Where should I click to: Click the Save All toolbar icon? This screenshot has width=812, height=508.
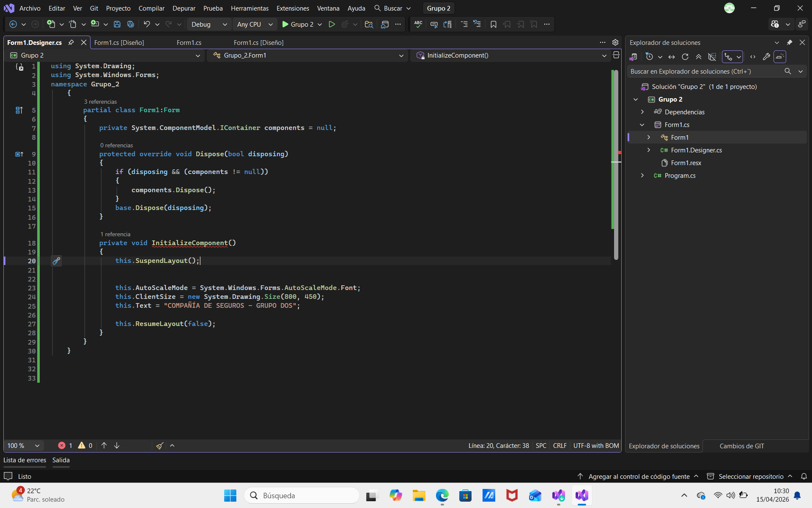[131, 25]
